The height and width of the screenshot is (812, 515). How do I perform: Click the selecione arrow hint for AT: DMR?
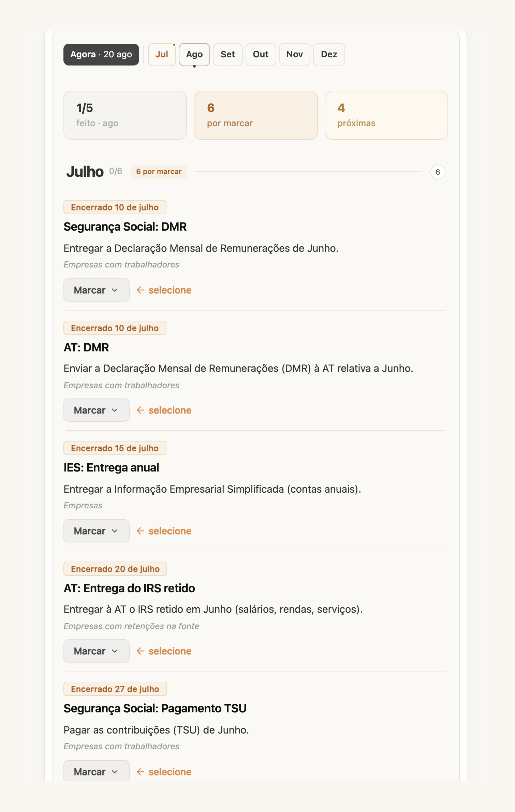[164, 410]
